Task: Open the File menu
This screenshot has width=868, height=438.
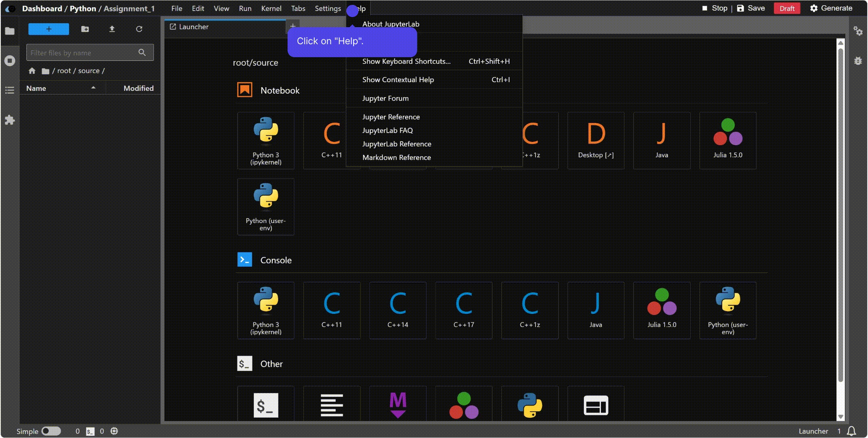Action: [177, 8]
